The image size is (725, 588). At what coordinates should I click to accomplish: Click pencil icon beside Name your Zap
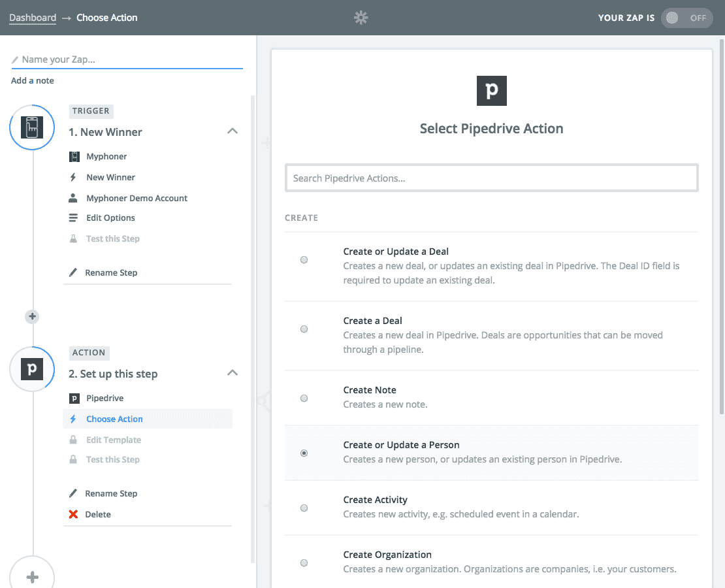pos(15,59)
